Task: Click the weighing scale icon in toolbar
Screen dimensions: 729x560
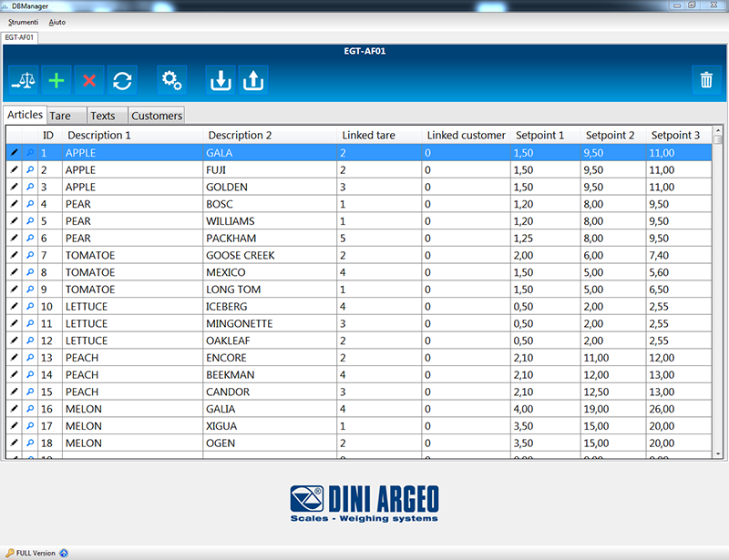Action: (23, 80)
